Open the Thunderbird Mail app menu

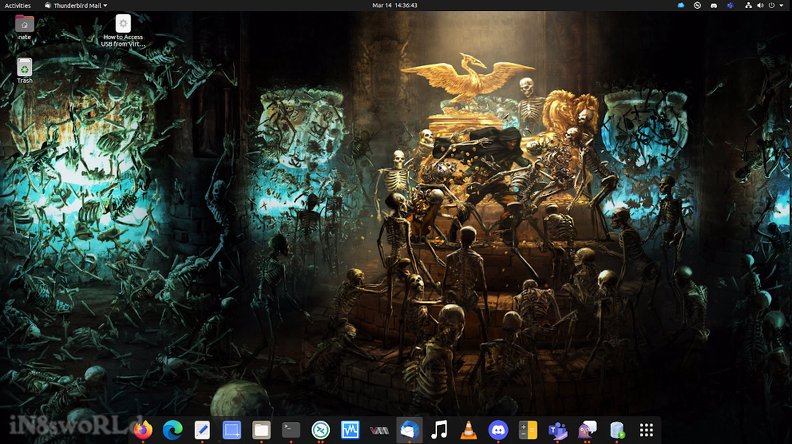click(x=76, y=5)
